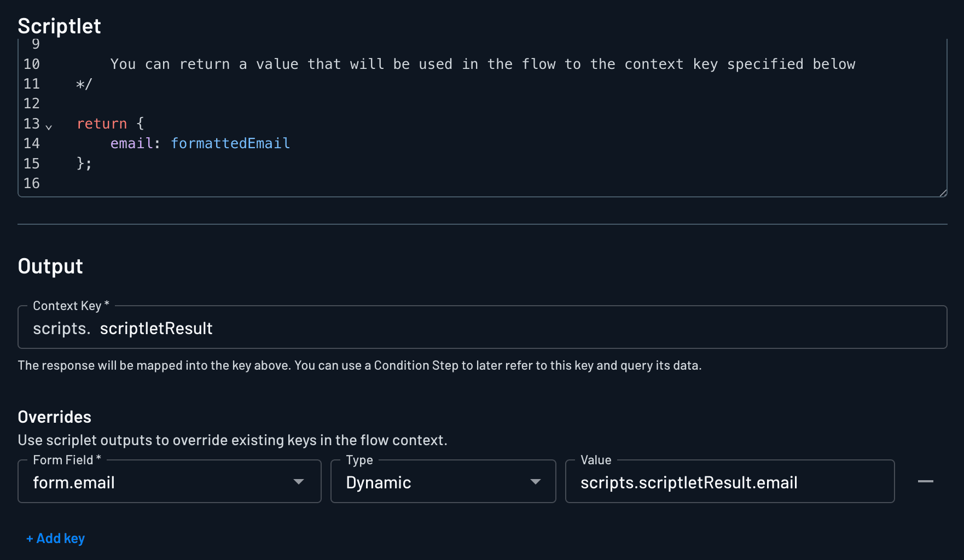
Task: Click the Scriptlet heading
Action: tap(59, 26)
